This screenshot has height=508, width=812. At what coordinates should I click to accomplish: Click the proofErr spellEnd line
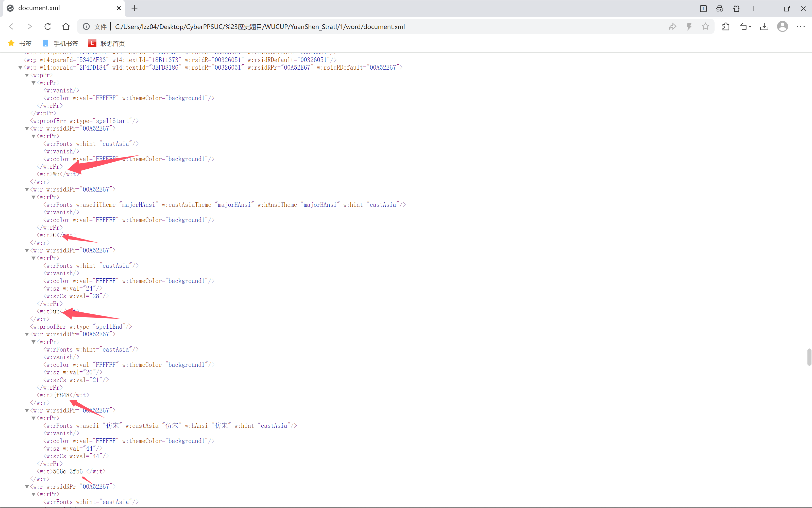point(81,327)
